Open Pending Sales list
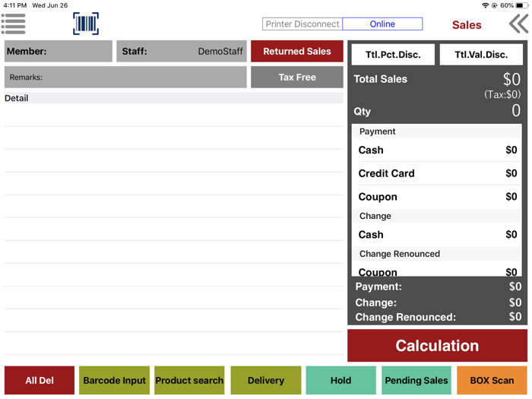The height and width of the screenshot is (399, 532). [x=416, y=380]
